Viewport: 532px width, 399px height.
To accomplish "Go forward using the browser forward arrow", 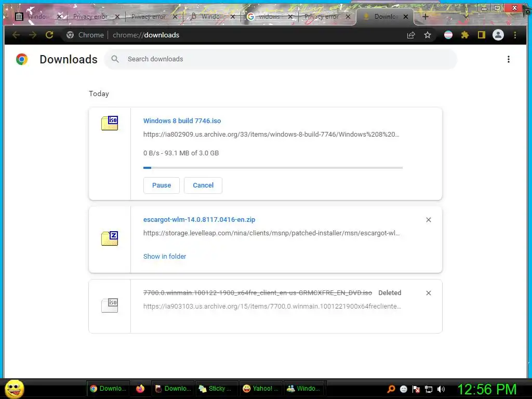I will (33, 35).
